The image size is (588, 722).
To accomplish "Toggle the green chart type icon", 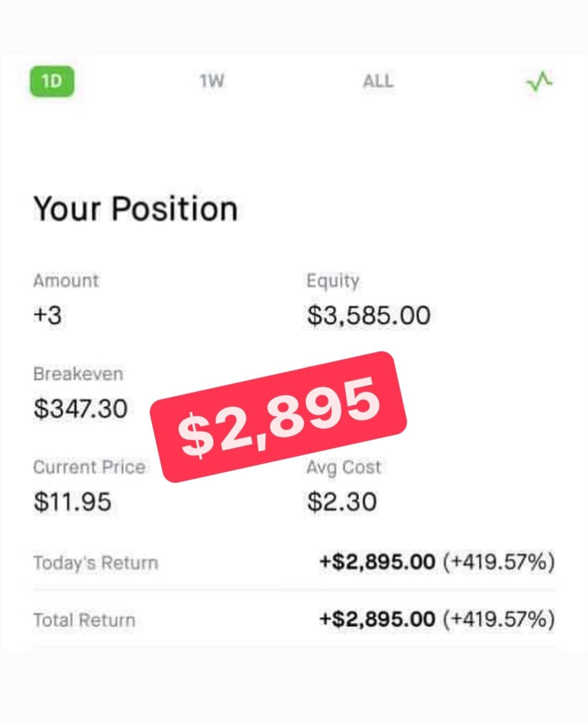I will [539, 82].
